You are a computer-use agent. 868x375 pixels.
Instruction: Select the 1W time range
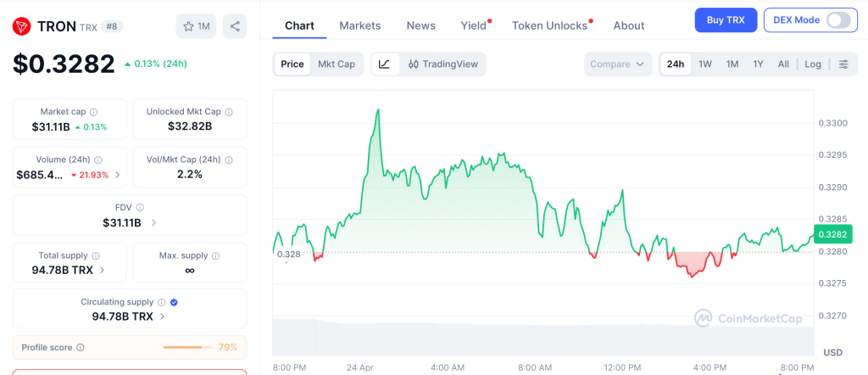(705, 64)
